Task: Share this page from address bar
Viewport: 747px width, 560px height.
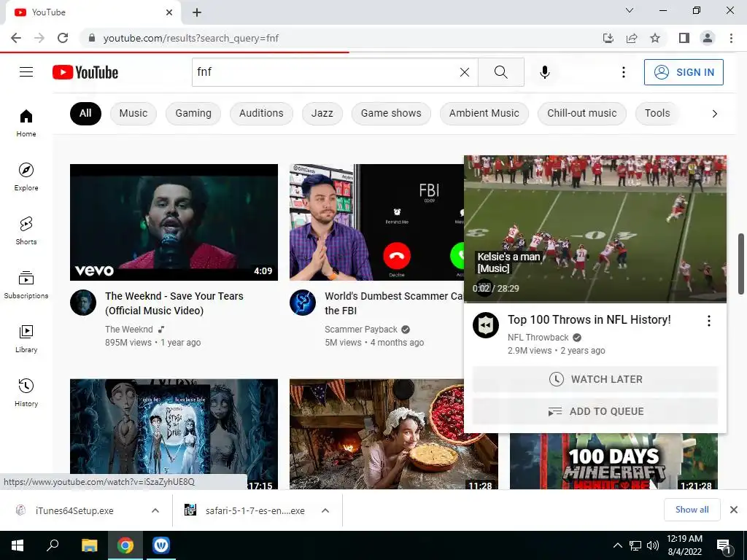Action: point(632,38)
